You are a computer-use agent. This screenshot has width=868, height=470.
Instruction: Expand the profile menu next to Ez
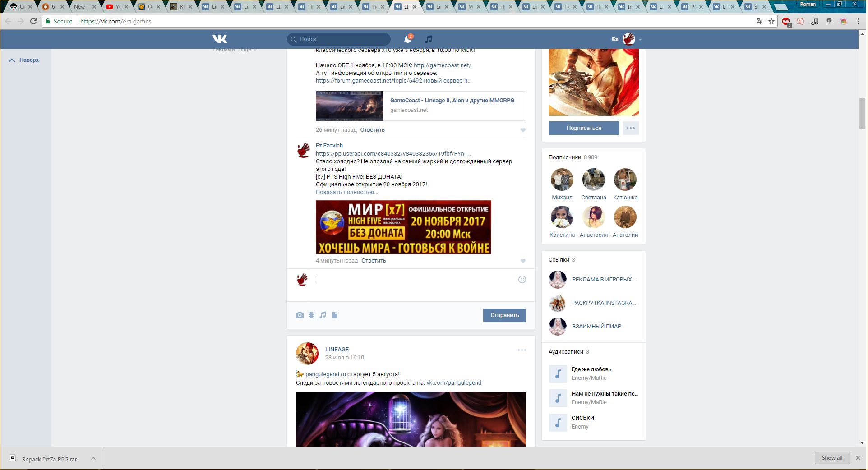[x=640, y=40]
